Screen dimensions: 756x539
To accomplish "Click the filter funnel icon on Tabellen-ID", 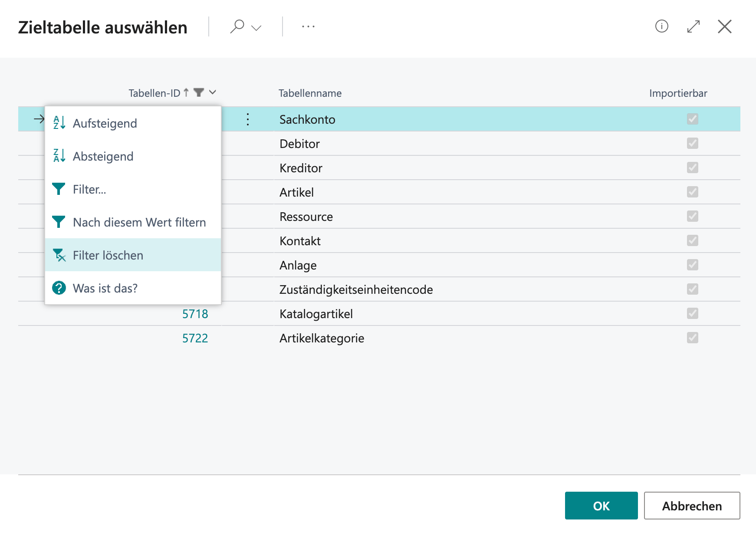I will (x=199, y=92).
